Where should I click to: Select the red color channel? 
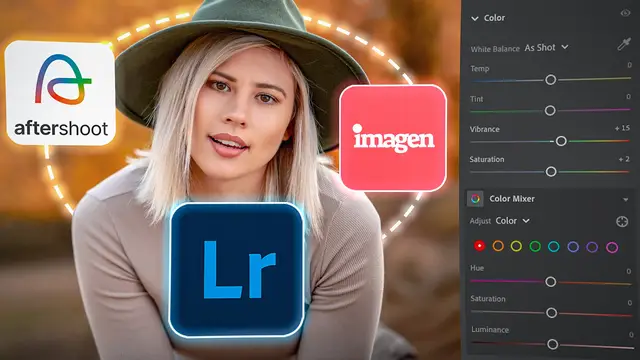pyautogui.click(x=479, y=246)
